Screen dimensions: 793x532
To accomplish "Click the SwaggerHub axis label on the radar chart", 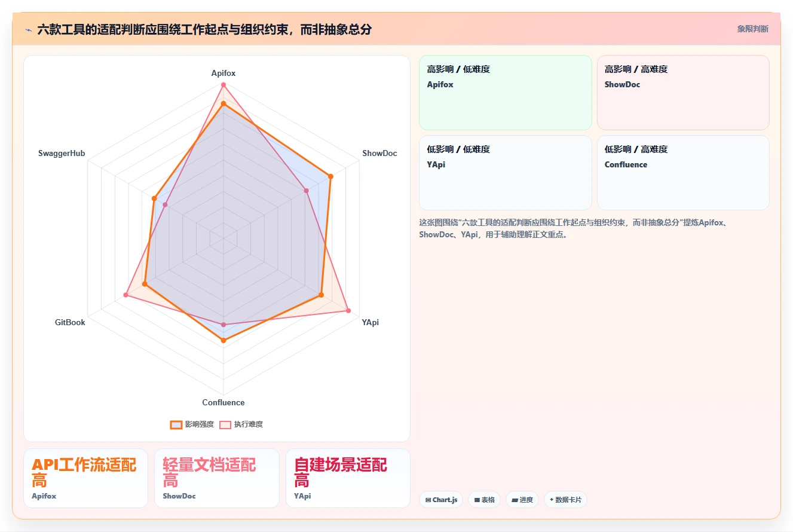I will click(x=62, y=153).
